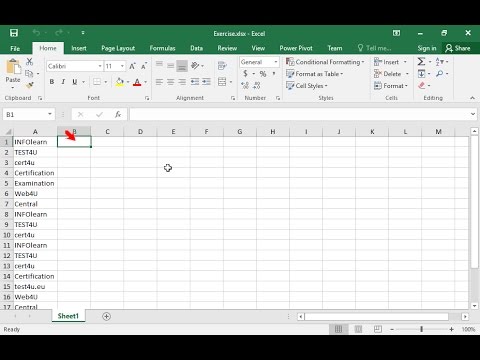Click the Merge & Center icon
Viewport: 480px width, 360px height.
222,82
